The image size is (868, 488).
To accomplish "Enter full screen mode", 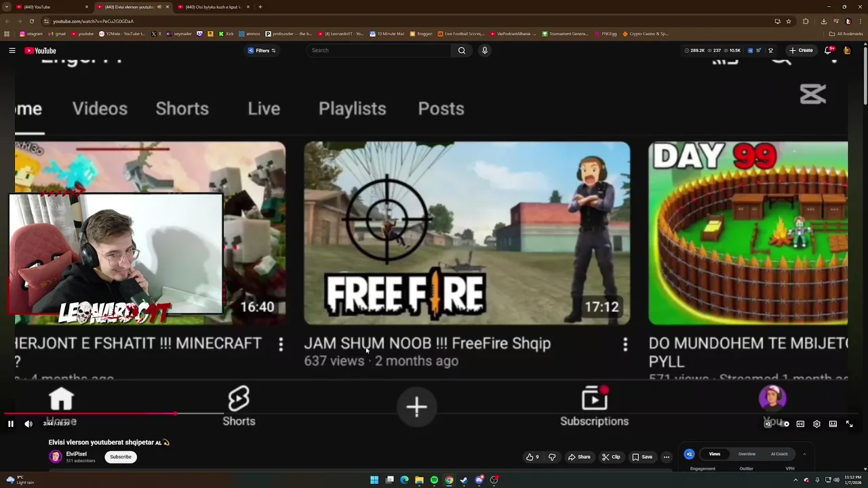I will [x=849, y=424].
